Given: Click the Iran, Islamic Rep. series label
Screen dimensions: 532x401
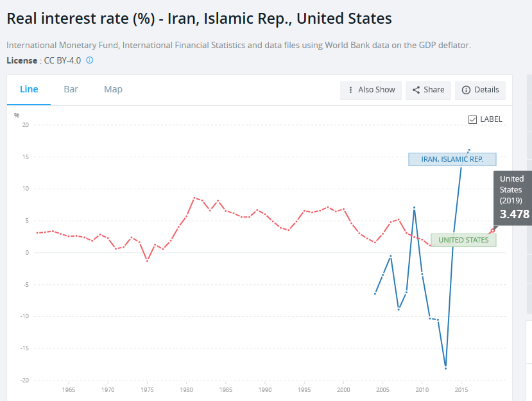Looking at the screenshot, I should (x=452, y=159).
